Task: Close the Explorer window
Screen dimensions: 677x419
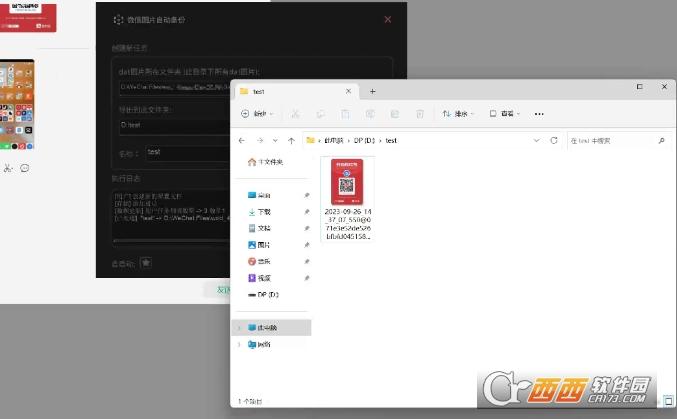Action: coord(664,87)
